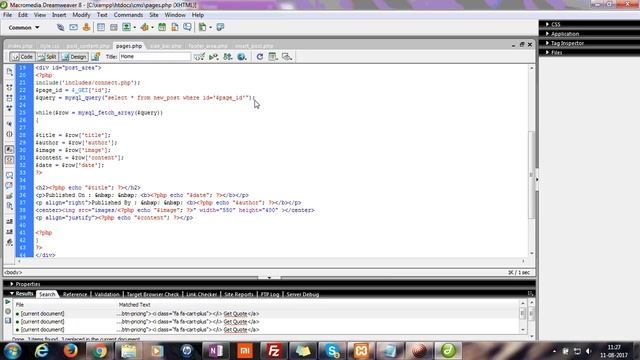Open the FTP Log tab
This screenshot has width=640, height=360.
pyautogui.click(x=270, y=294)
